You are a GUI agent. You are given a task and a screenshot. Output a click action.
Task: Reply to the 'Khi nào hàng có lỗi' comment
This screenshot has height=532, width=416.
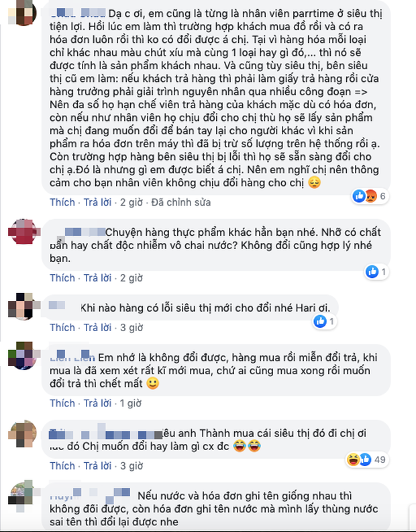pyautogui.click(x=98, y=327)
